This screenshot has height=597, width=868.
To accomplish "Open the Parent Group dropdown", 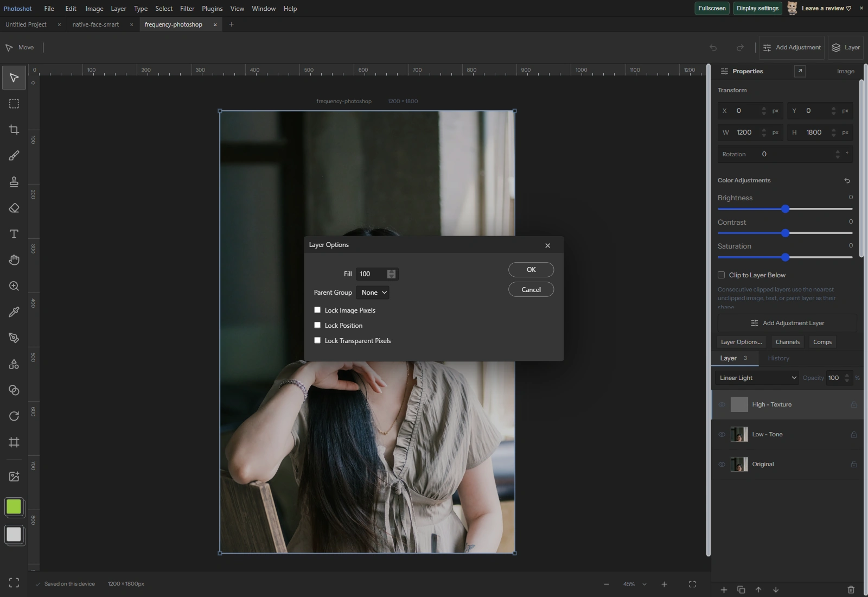I will click(x=373, y=293).
